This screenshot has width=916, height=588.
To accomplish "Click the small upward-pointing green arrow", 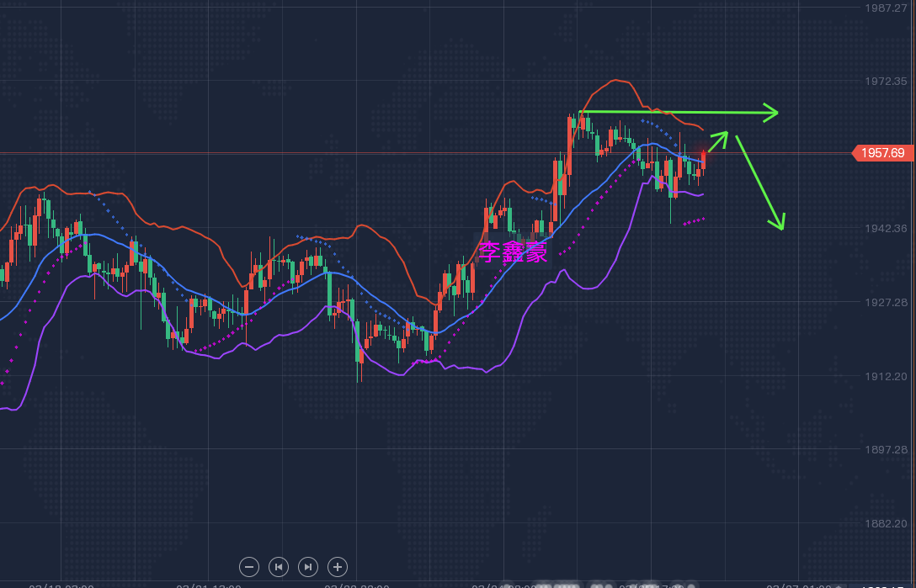I will (719, 138).
